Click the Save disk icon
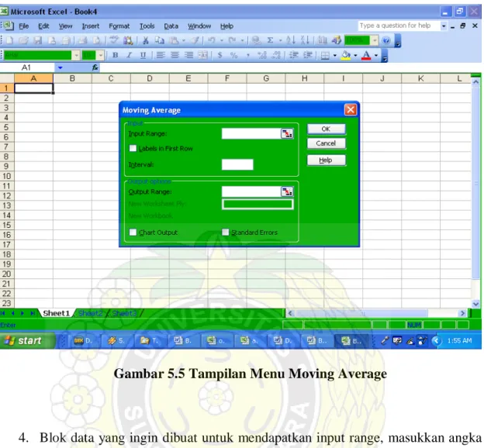The image size is (484, 448). click(38, 40)
